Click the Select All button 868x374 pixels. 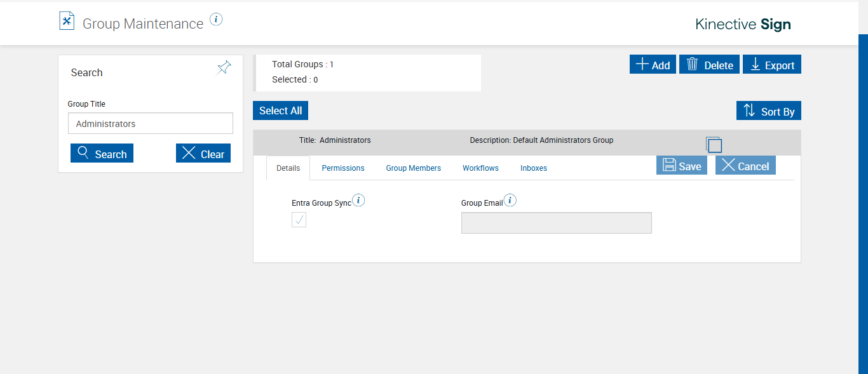[x=280, y=110]
